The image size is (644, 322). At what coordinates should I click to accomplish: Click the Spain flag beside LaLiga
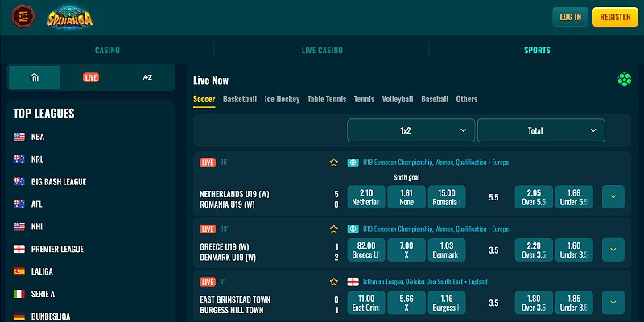tap(19, 271)
